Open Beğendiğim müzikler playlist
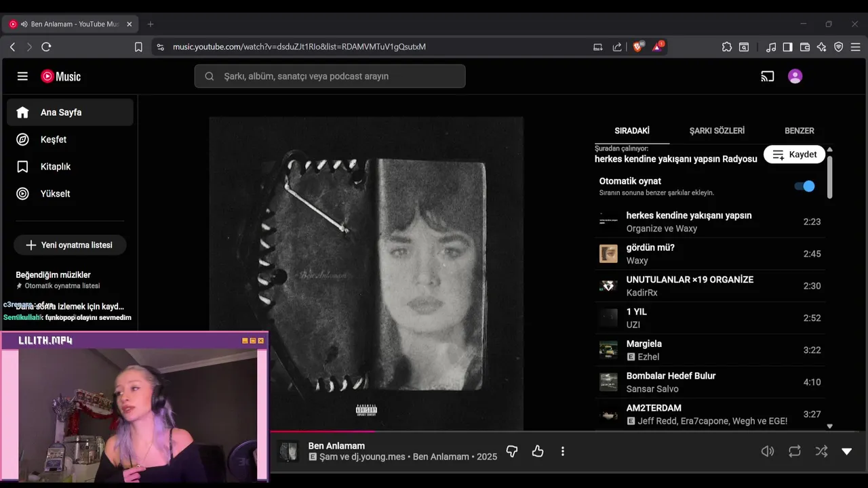868x488 pixels. (x=70, y=280)
